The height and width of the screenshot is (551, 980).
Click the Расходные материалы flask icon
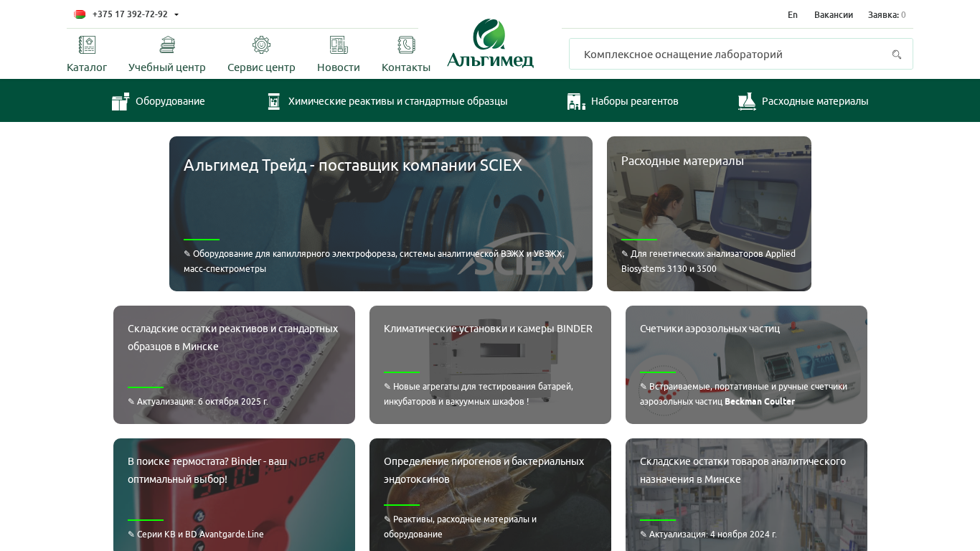[747, 101]
